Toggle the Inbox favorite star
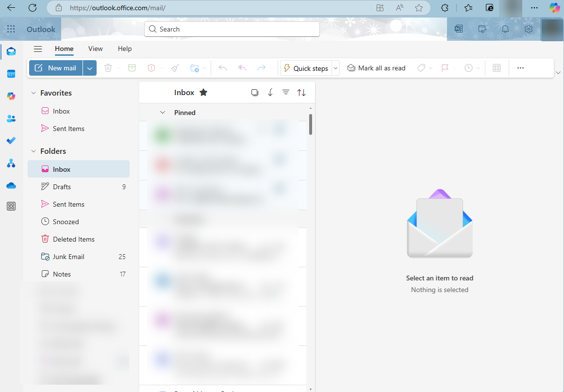The height and width of the screenshot is (392, 564). 203,92
